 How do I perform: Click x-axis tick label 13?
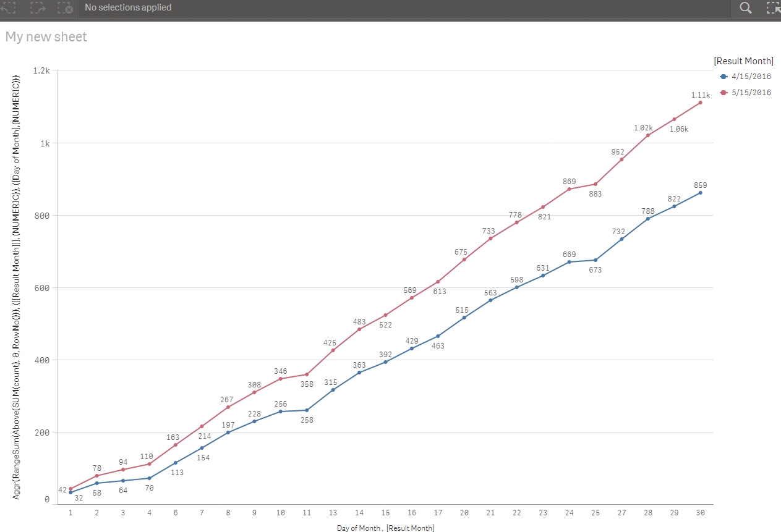(333, 513)
